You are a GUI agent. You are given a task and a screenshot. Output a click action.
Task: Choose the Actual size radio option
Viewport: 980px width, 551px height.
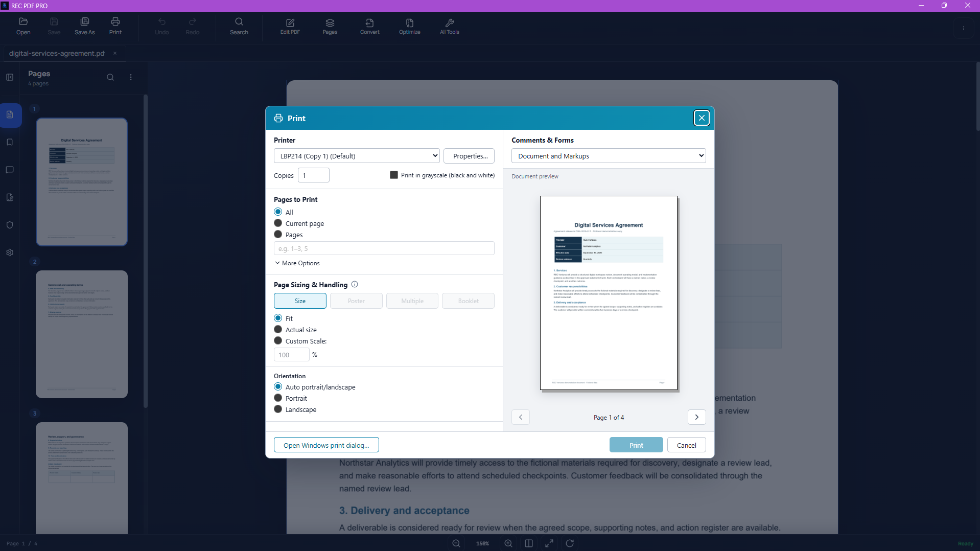coord(278,330)
